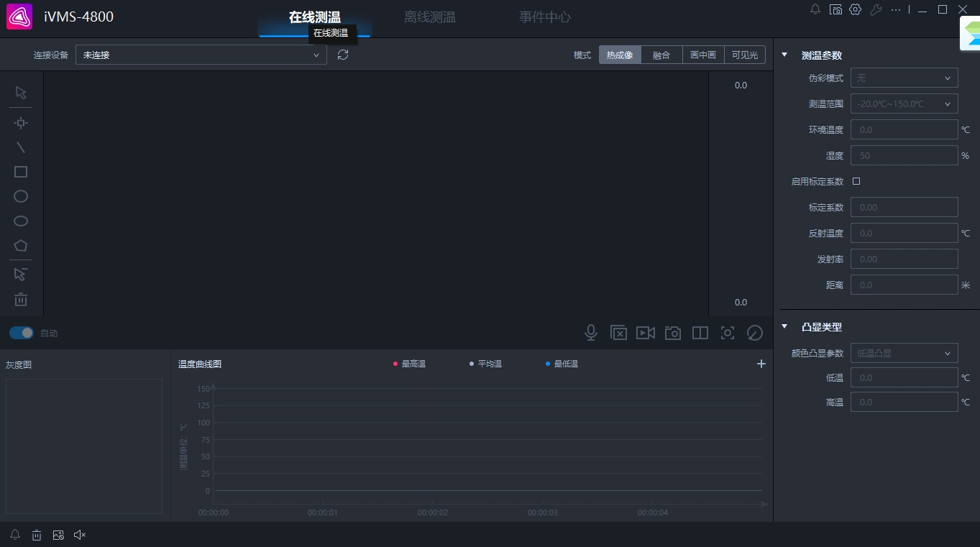Viewport: 980px width, 547px height.
Task: Click the microphone icon
Action: click(x=590, y=333)
